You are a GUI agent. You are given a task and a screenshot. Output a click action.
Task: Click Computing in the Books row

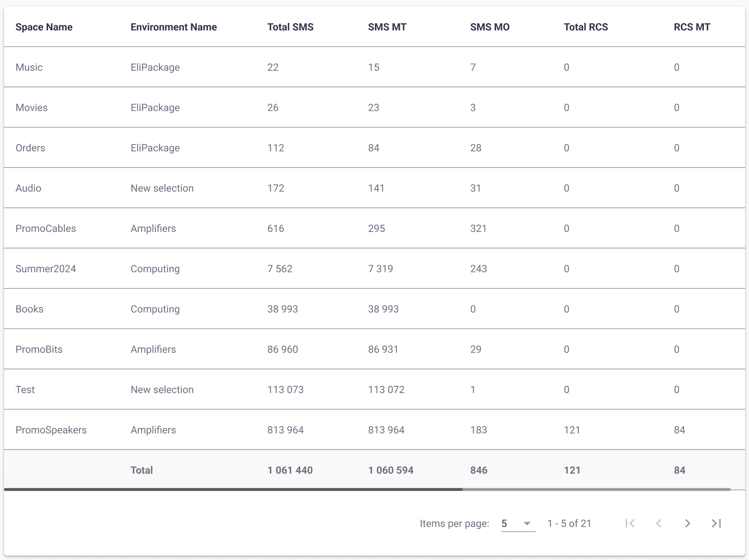[155, 309]
